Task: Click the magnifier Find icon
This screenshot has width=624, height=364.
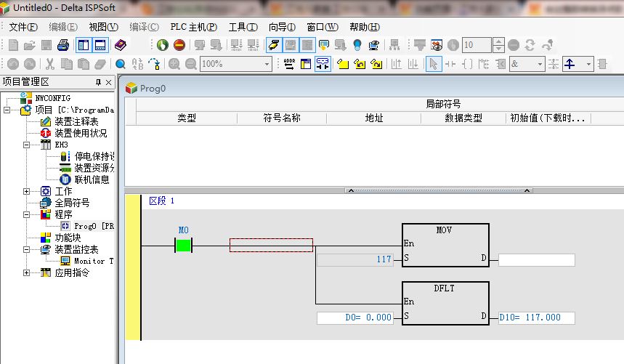Action: (121, 64)
